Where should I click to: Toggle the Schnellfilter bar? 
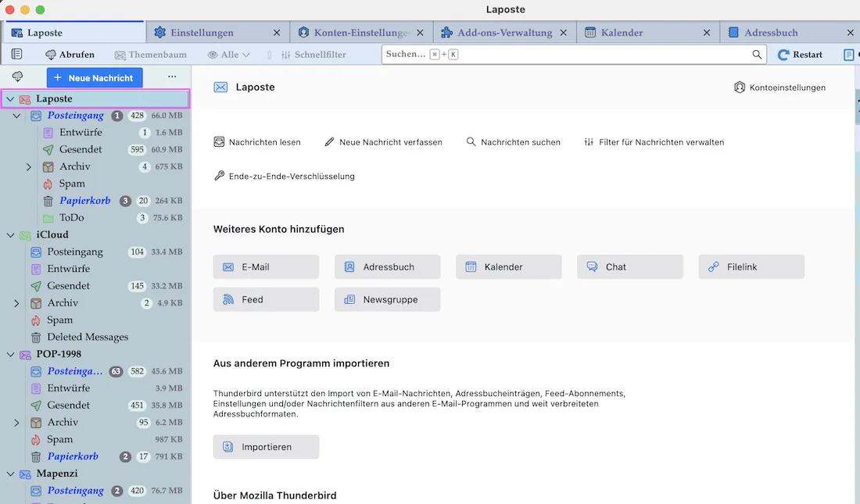314,54
